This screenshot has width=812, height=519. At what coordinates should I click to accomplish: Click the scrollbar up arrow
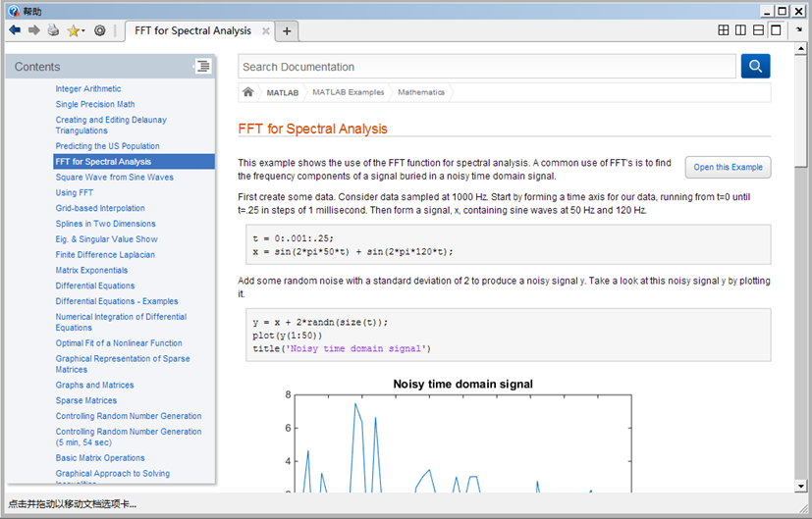pyautogui.click(x=800, y=49)
